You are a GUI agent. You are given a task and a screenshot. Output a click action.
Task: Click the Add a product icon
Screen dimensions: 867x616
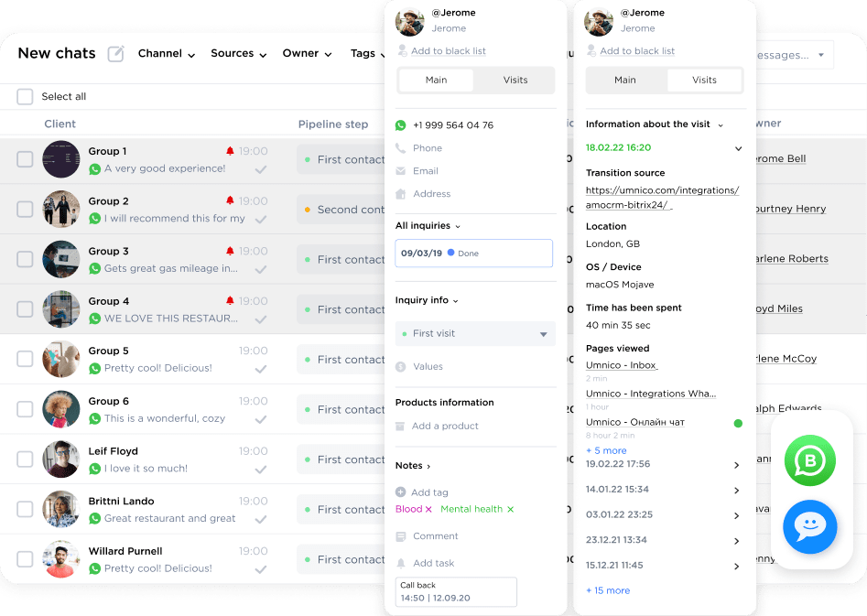pos(400,426)
